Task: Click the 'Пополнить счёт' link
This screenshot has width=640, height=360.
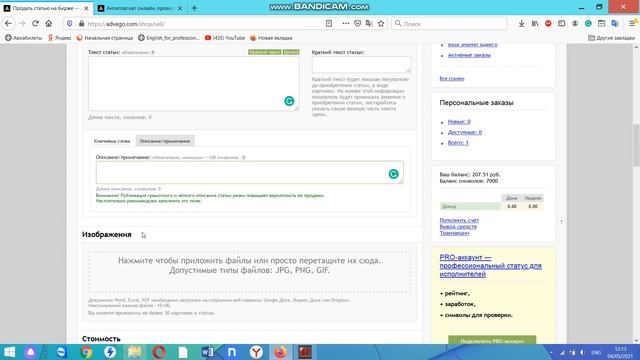Action: point(459,220)
